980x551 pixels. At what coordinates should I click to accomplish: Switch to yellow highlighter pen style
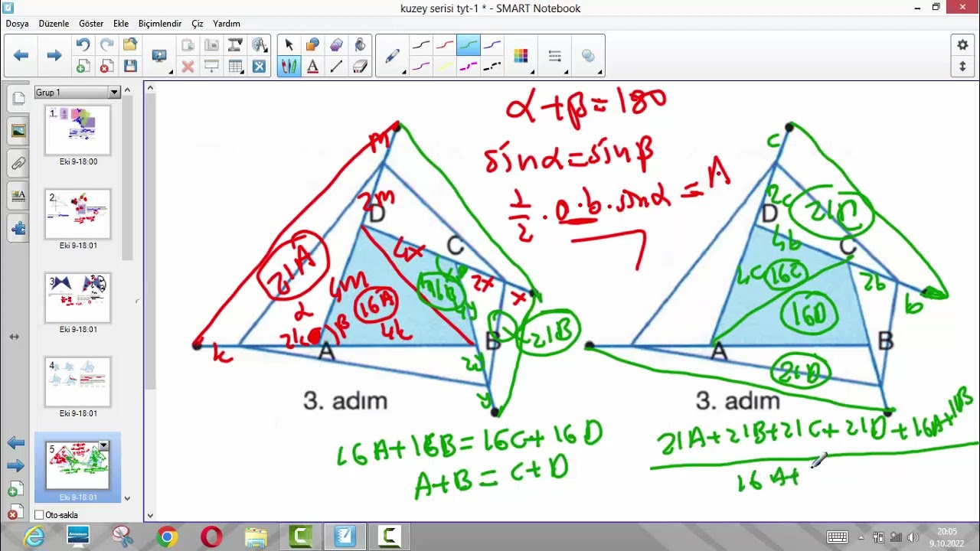click(x=445, y=67)
